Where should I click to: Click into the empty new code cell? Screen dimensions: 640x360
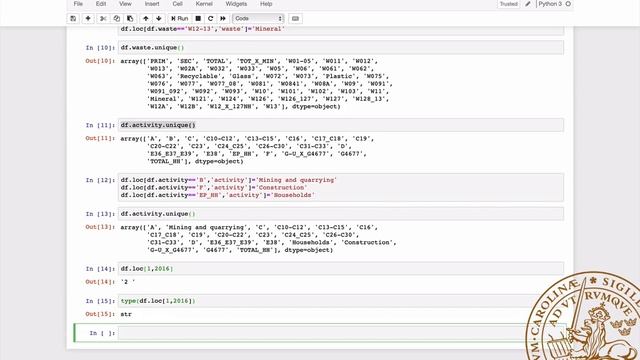[x=341, y=333]
